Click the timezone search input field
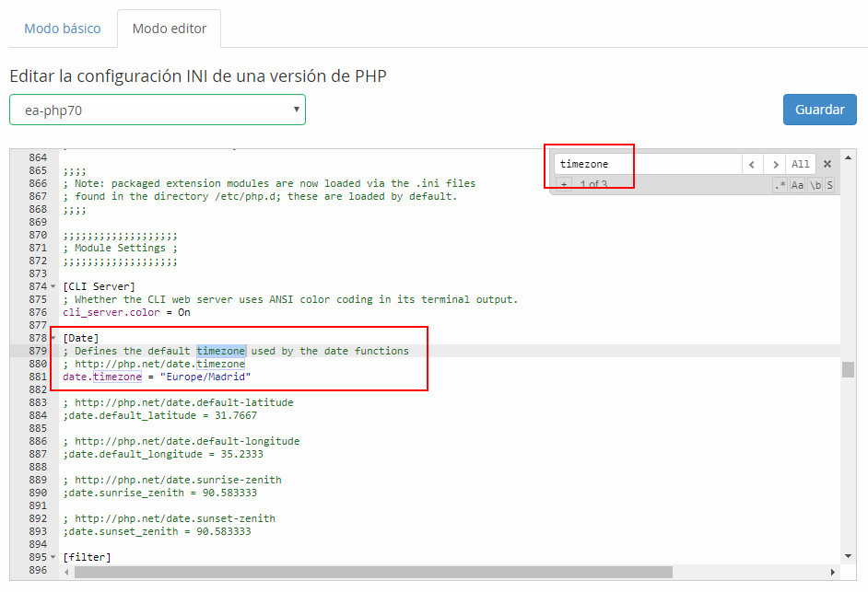The image size is (868, 592). 648,164
